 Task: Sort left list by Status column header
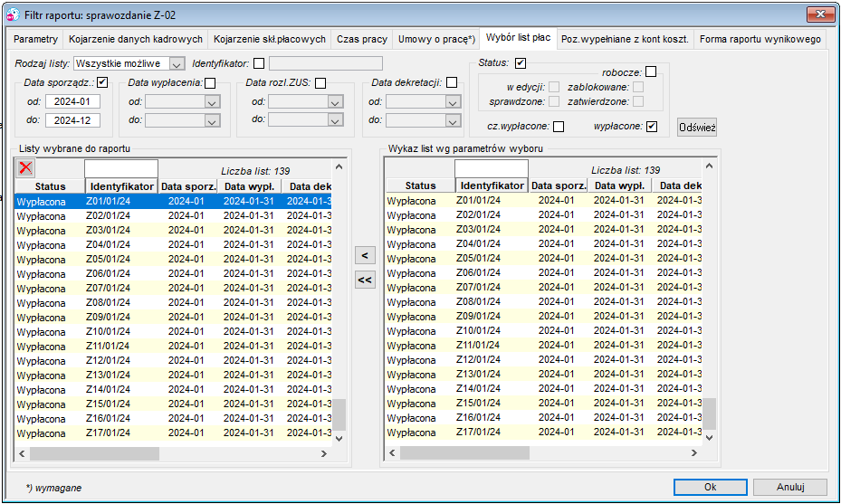click(50, 186)
